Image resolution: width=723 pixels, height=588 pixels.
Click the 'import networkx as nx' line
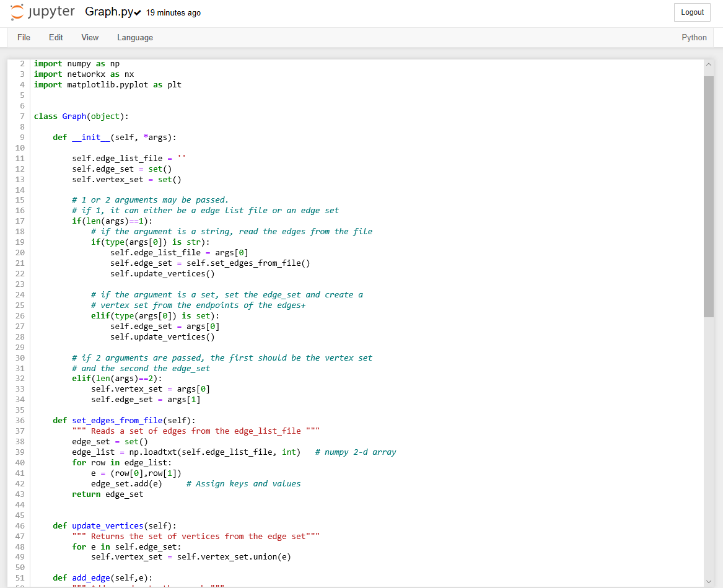tap(84, 74)
